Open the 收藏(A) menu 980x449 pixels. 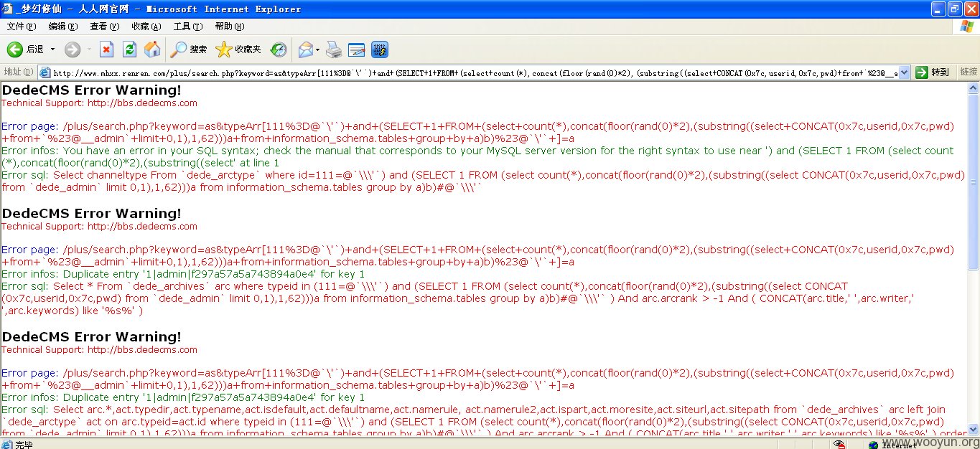146,27
